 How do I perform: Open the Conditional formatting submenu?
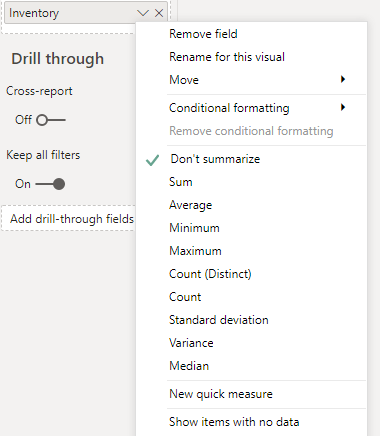pyautogui.click(x=229, y=108)
